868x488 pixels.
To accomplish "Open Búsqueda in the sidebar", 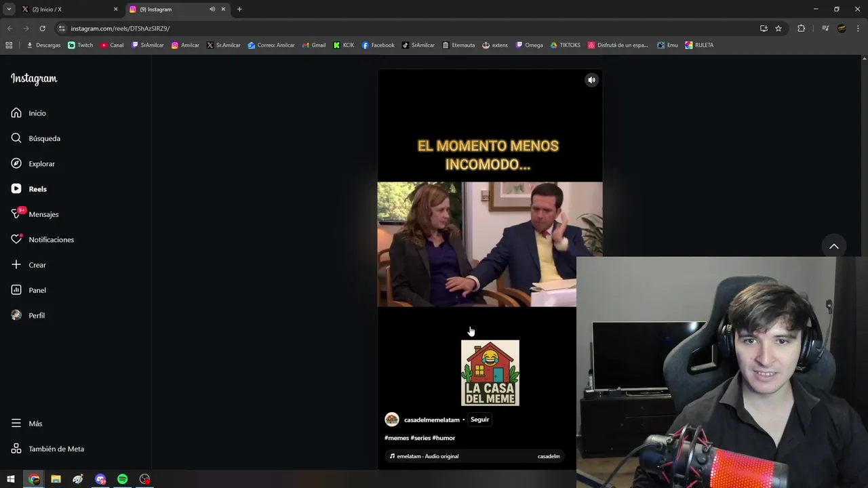I will [x=35, y=138].
